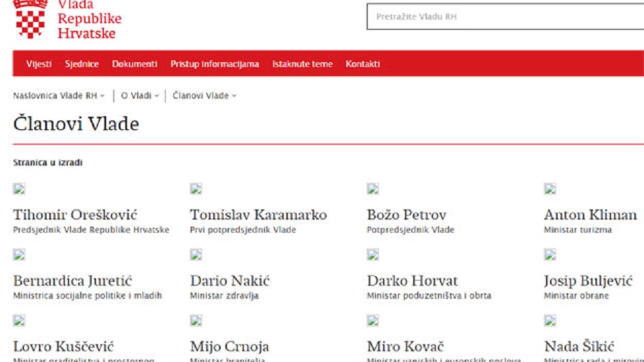Click broken photo icon above Tomislav Karamarko
The height and width of the screenshot is (362, 644).
[x=196, y=189]
